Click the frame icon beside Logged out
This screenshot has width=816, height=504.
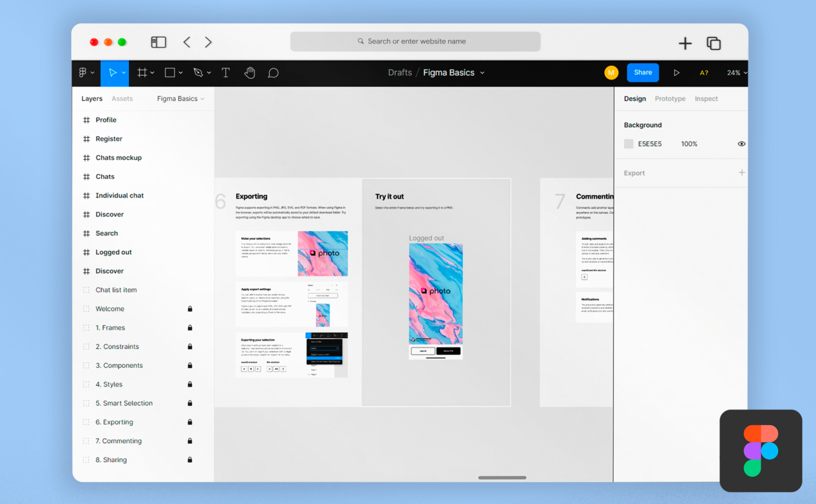click(x=86, y=252)
